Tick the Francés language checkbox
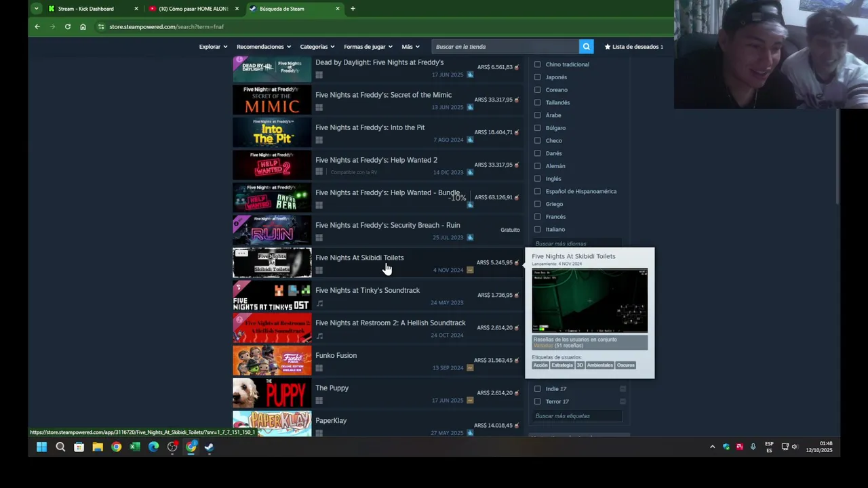Screen dimensions: 868x488 pos(537,216)
